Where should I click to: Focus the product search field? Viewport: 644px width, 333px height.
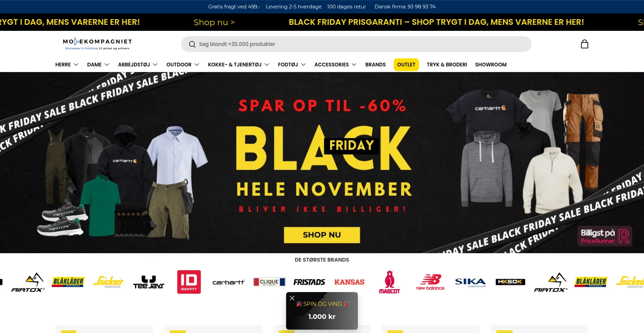[356, 44]
